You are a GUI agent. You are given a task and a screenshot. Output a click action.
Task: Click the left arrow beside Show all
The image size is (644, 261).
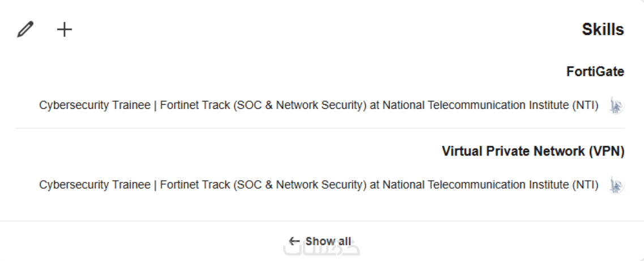pyautogui.click(x=294, y=241)
